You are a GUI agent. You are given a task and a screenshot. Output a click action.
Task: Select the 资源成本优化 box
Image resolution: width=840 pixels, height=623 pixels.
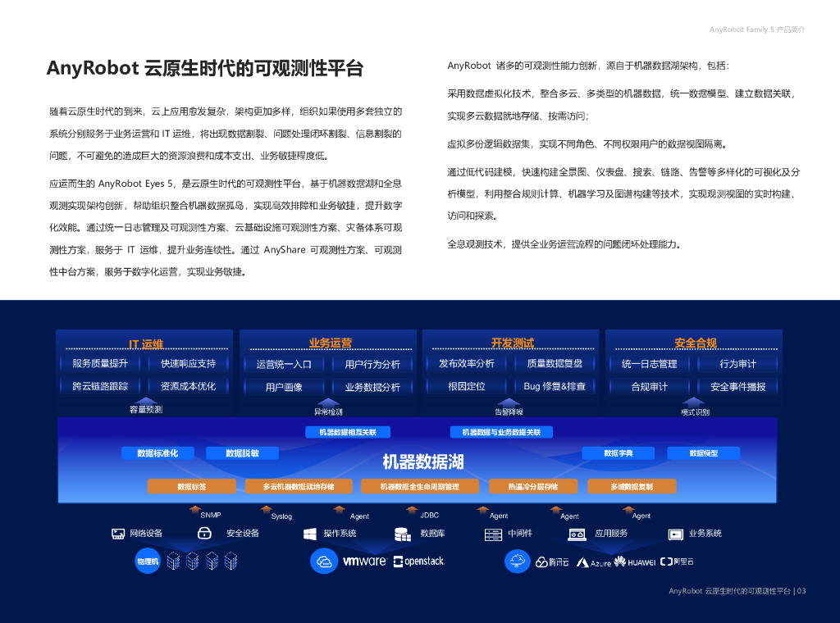click(x=188, y=386)
